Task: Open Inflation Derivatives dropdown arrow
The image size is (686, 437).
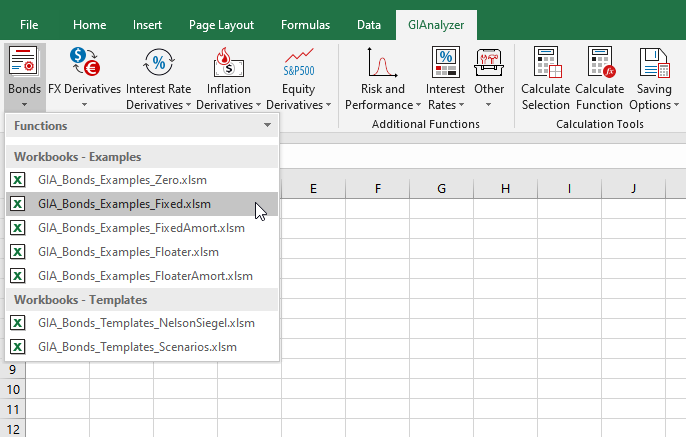Action: (x=258, y=105)
